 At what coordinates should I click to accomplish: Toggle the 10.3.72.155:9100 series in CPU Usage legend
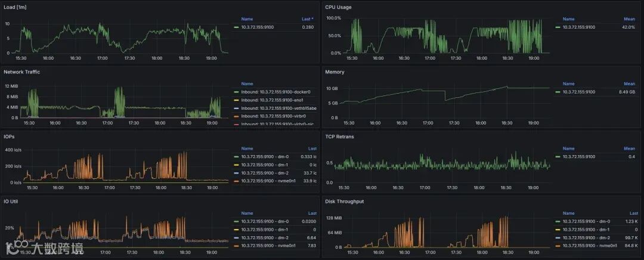pyautogui.click(x=579, y=27)
